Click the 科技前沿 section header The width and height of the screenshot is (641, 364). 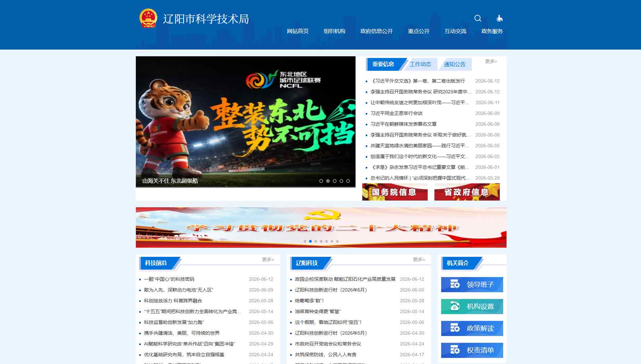click(x=156, y=263)
